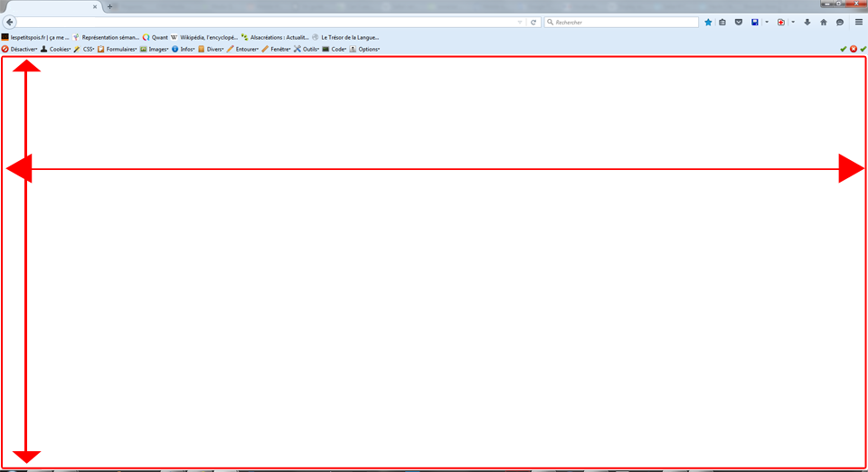Save page to Pocket
This screenshot has width=868, height=472.
pyautogui.click(x=739, y=22)
